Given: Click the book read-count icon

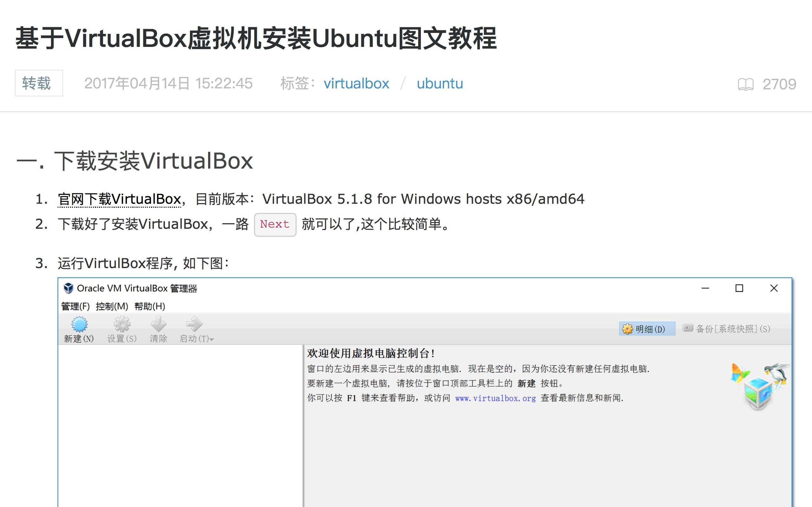Looking at the screenshot, I should pyautogui.click(x=746, y=84).
